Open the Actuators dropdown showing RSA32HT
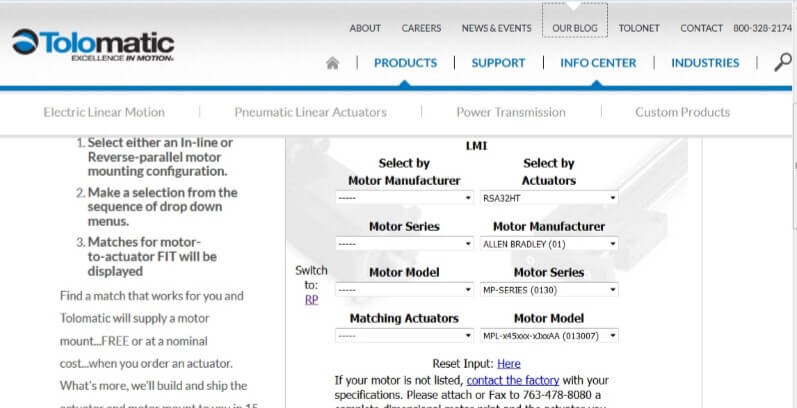Viewport: 797px width, 408px height. point(549,198)
